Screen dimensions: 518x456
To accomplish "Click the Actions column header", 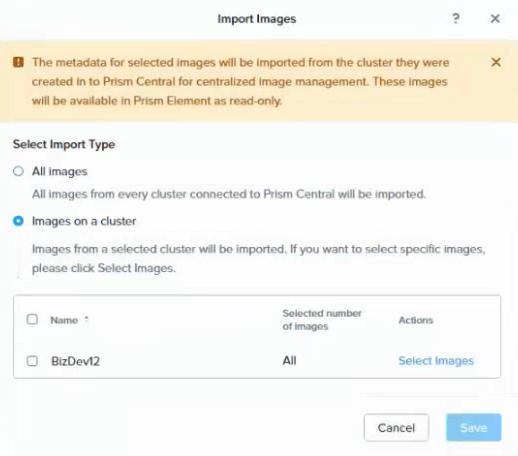I will pos(416,320).
